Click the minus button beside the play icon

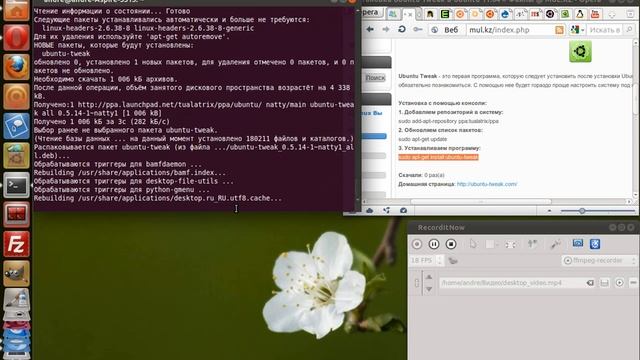point(633,282)
